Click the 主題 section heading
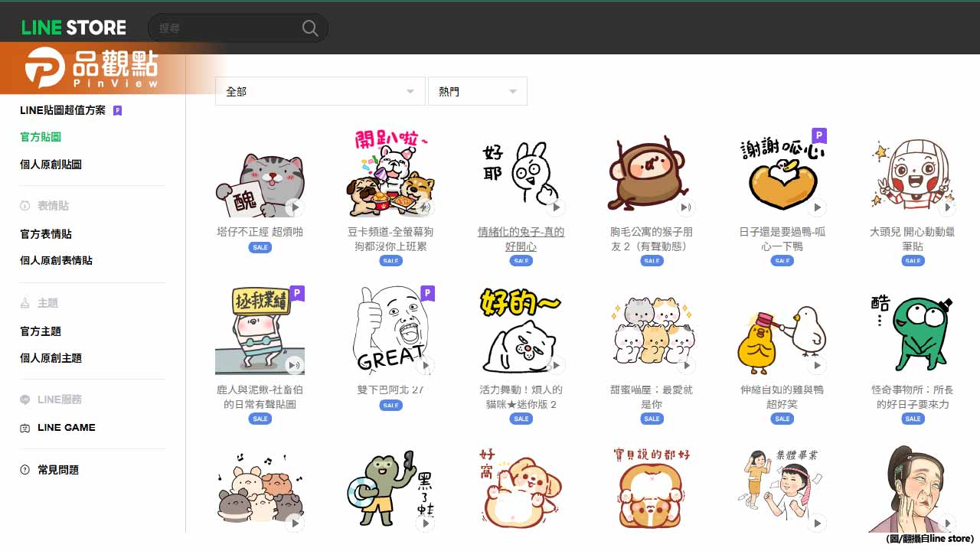The width and height of the screenshot is (980, 551). pyautogui.click(x=47, y=303)
